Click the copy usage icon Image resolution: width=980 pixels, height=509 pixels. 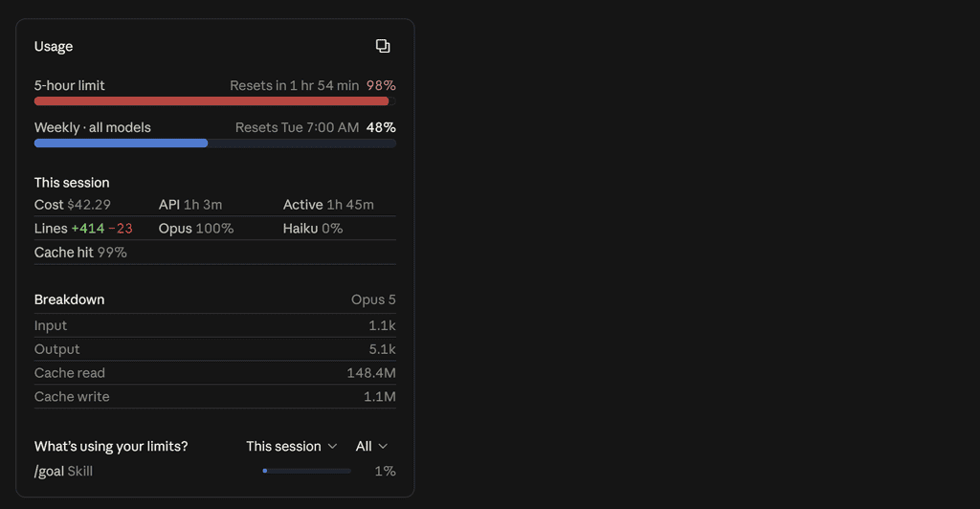point(383,46)
